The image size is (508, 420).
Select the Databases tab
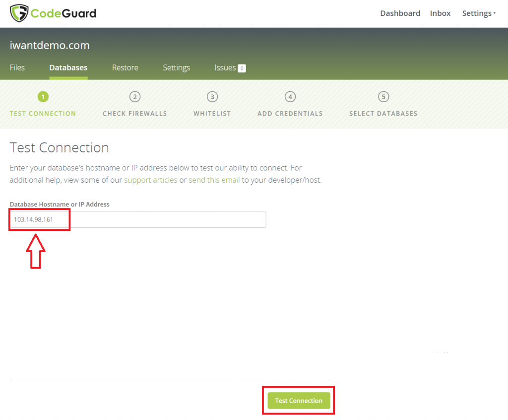[68, 68]
